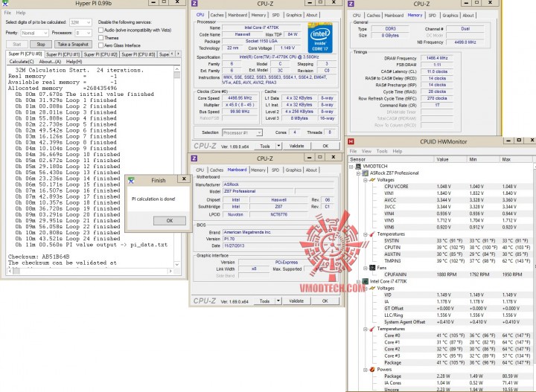Click OK in Mainboard CPU-Z window
Viewport: 536px width, 392px height.
click(325, 301)
